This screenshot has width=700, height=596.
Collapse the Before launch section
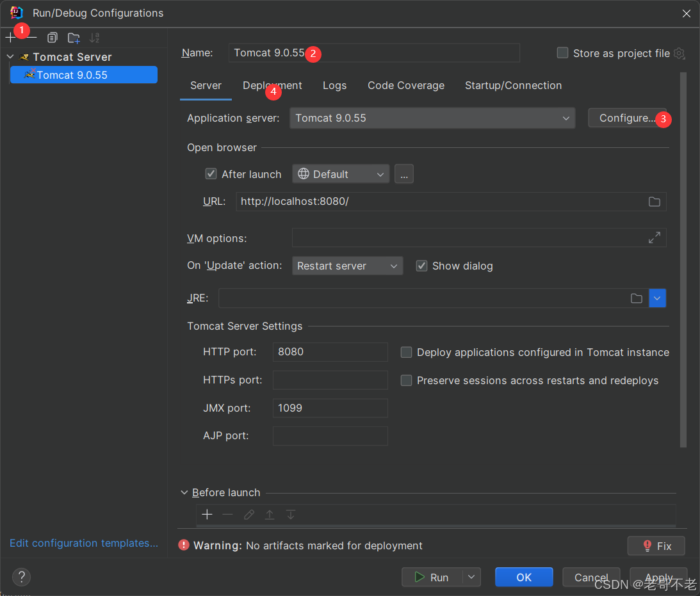click(184, 492)
